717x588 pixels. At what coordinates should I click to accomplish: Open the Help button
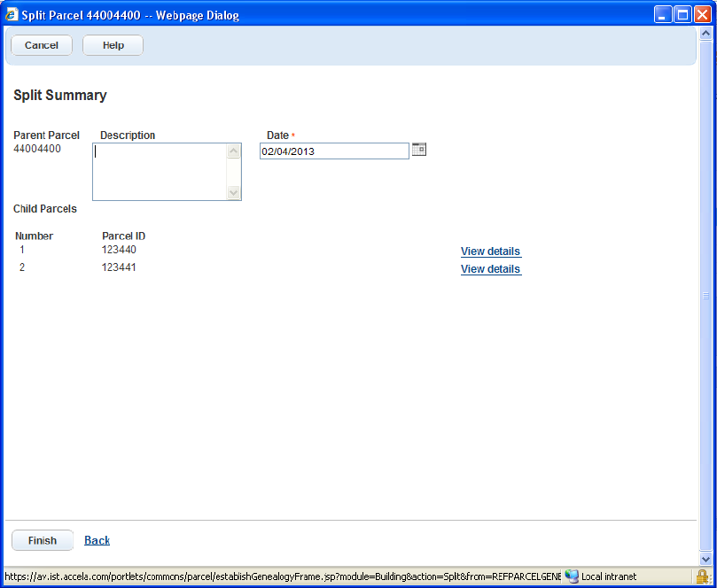[113, 45]
